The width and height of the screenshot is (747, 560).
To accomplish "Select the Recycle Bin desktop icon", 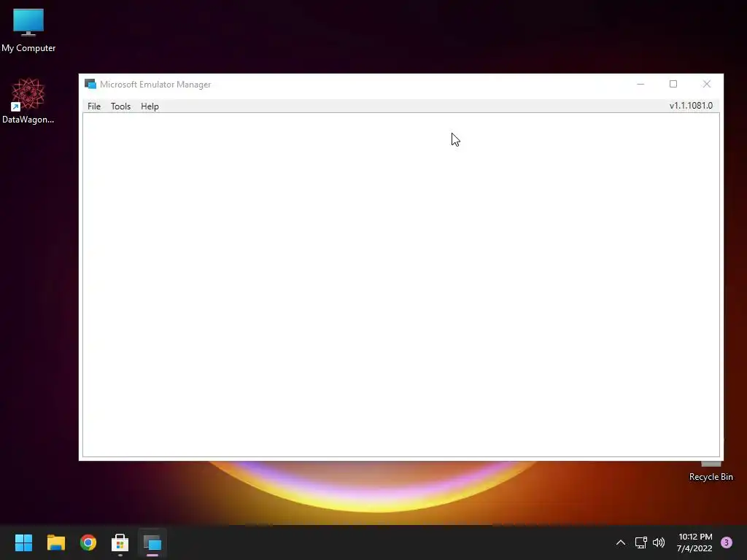I will coord(711,472).
